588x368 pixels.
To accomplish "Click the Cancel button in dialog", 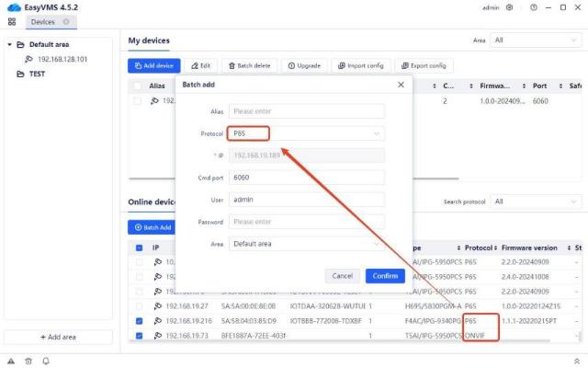I will point(342,276).
